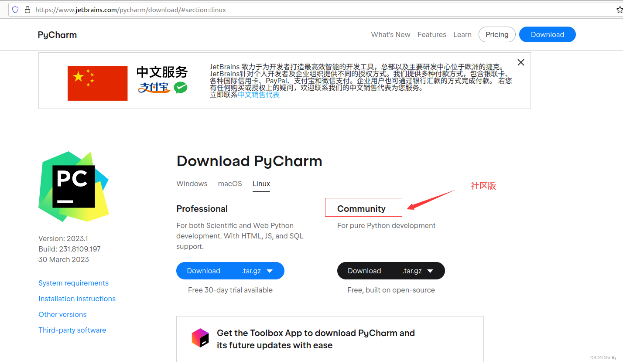The height and width of the screenshot is (364, 623).
Task: Download PyCharm Professional edition
Action: (x=203, y=271)
